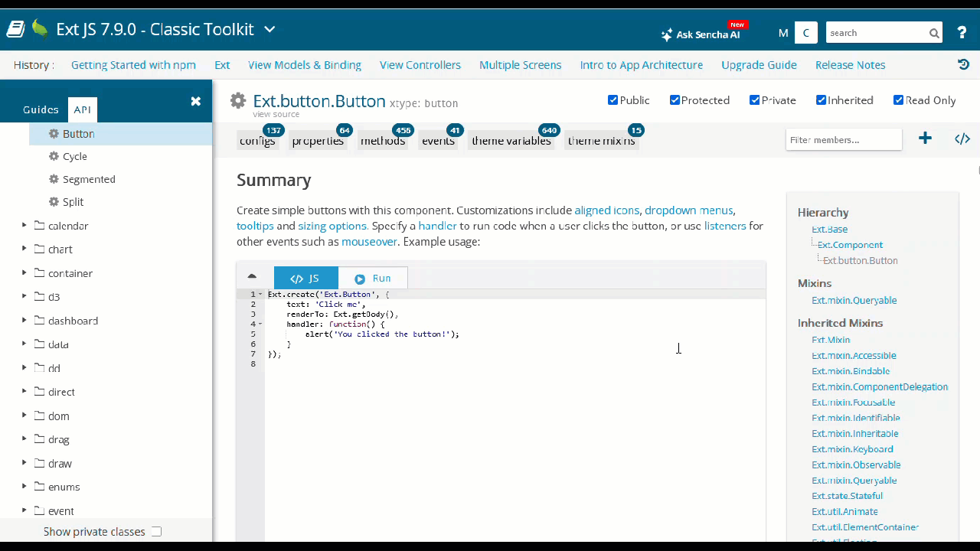
Task: Open the Release Notes history link
Action: click(851, 65)
